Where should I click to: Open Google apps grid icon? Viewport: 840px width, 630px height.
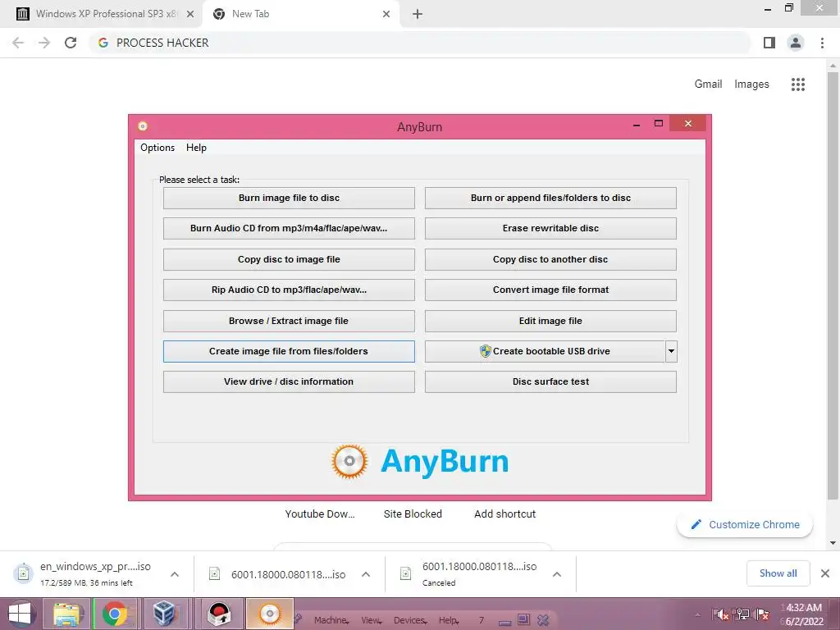tap(797, 84)
